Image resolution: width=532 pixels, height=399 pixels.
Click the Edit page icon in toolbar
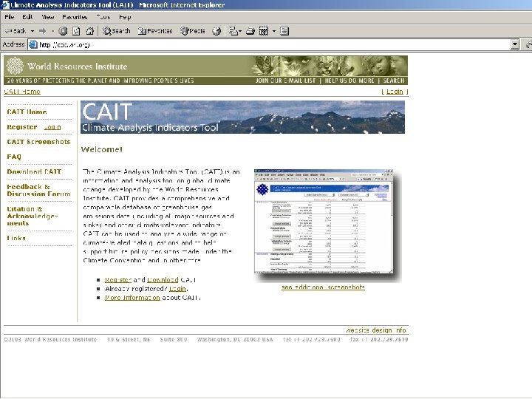[264, 31]
